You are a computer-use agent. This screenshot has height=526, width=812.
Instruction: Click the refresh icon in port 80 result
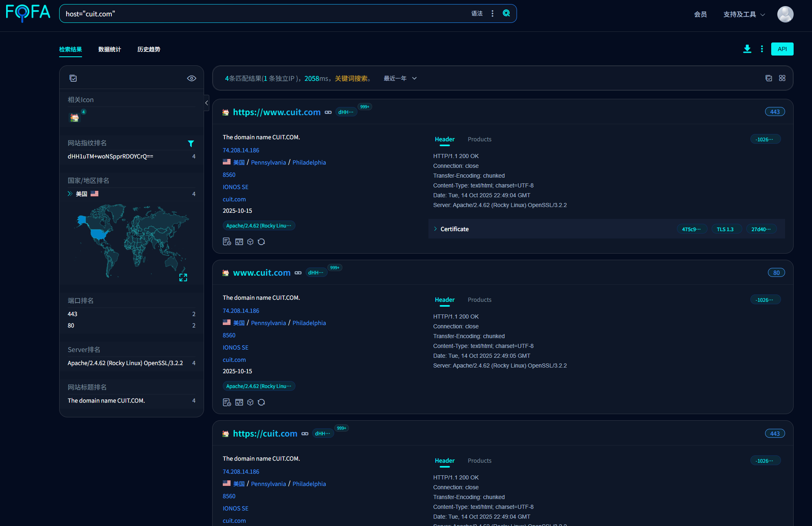click(262, 402)
